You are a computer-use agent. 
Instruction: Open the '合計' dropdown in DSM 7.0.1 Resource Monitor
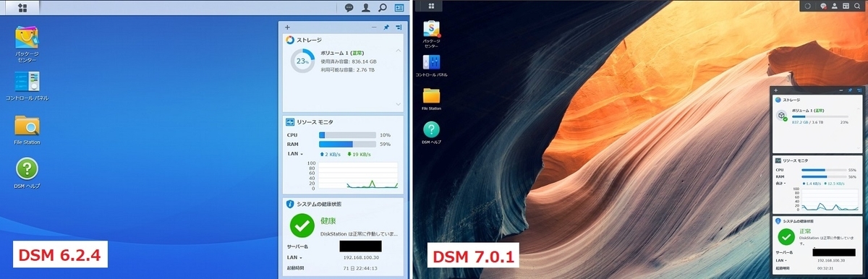tap(781, 184)
